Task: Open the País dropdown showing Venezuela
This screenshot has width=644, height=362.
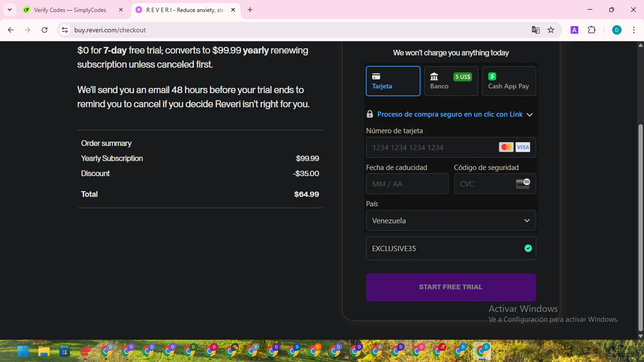Action: (451, 221)
